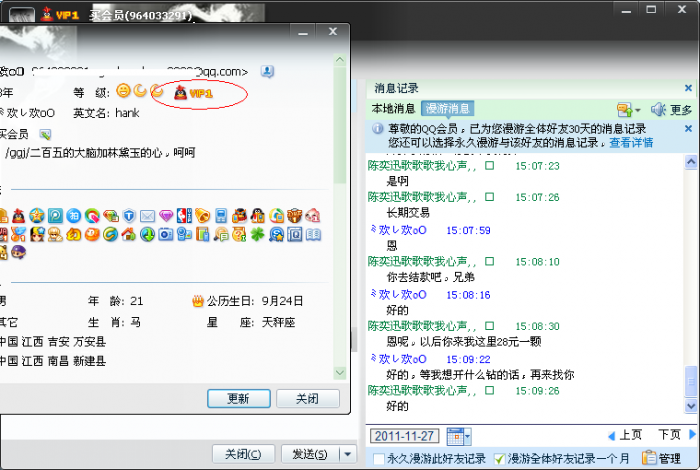Uncheck 漫游全体好友记录一个月 checkbox

[500, 458]
